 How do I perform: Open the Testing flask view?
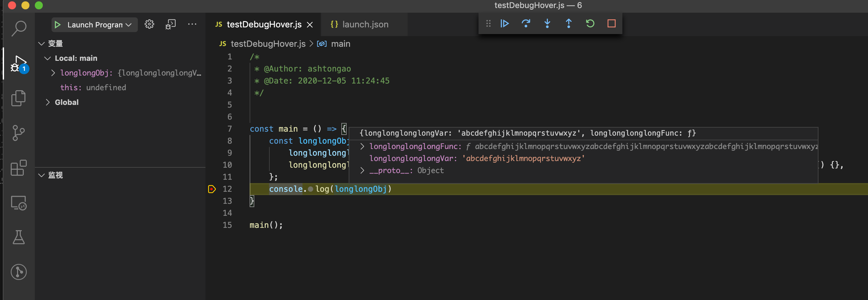(18, 238)
